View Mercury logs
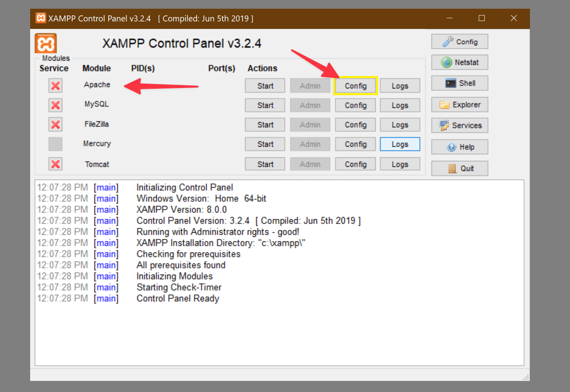The height and width of the screenshot is (392, 570). (399, 144)
